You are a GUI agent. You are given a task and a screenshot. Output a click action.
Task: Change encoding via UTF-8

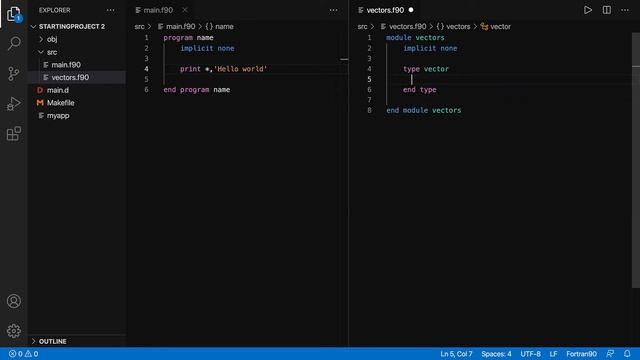(x=530, y=353)
